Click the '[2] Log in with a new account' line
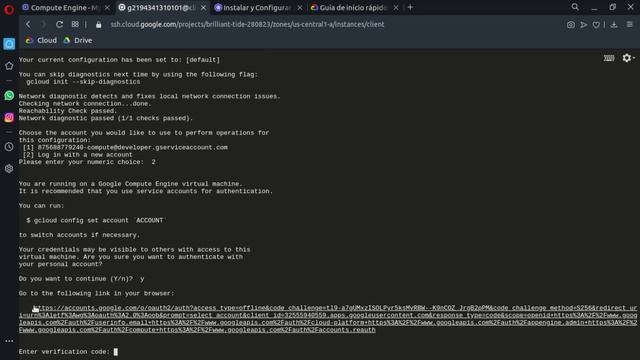 tap(78, 155)
